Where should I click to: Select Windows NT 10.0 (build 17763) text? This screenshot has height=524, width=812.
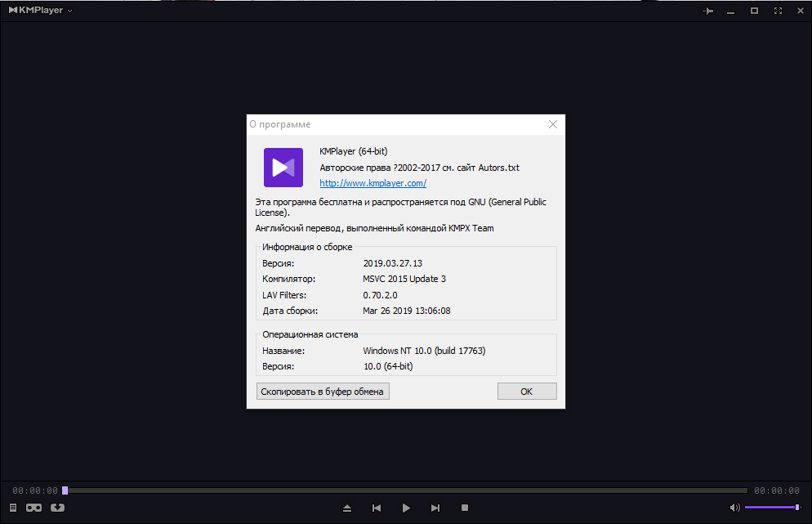point(424,351)
